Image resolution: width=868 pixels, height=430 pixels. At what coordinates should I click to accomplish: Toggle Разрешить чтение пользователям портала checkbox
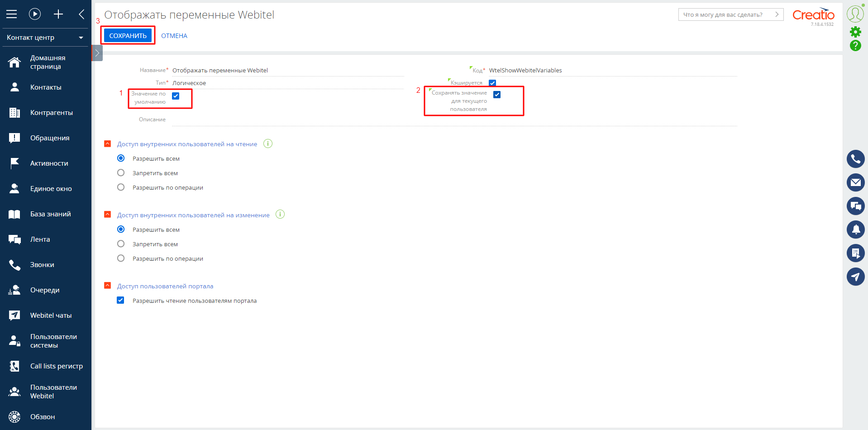(120, 300)
